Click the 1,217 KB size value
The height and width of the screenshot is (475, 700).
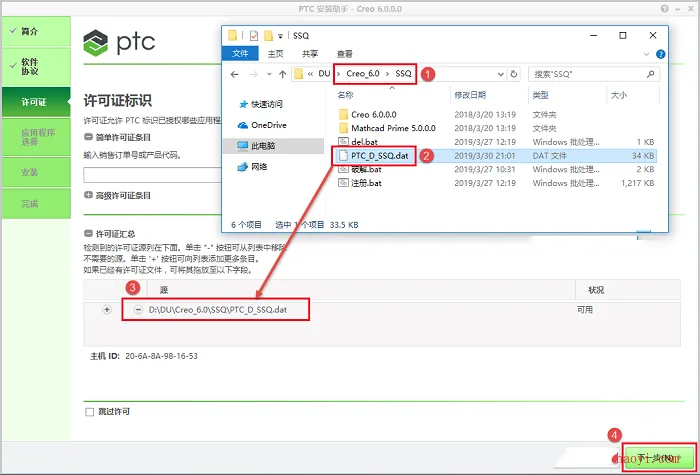[638, 183]
